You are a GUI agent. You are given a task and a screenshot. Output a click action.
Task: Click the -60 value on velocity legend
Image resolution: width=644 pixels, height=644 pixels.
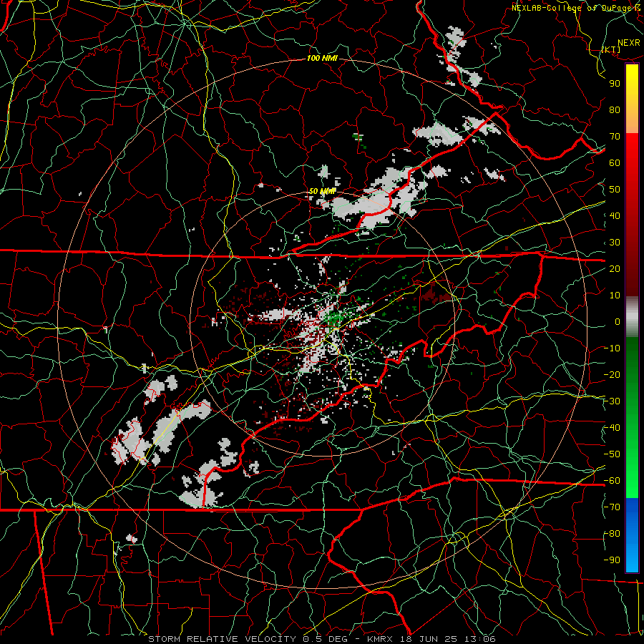point(612,481)
